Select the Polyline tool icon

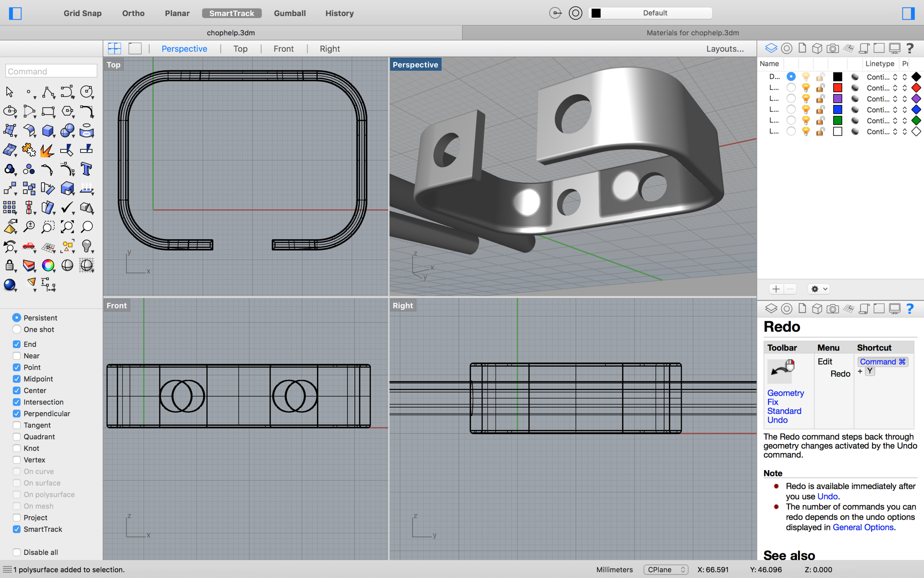[48, 92]
